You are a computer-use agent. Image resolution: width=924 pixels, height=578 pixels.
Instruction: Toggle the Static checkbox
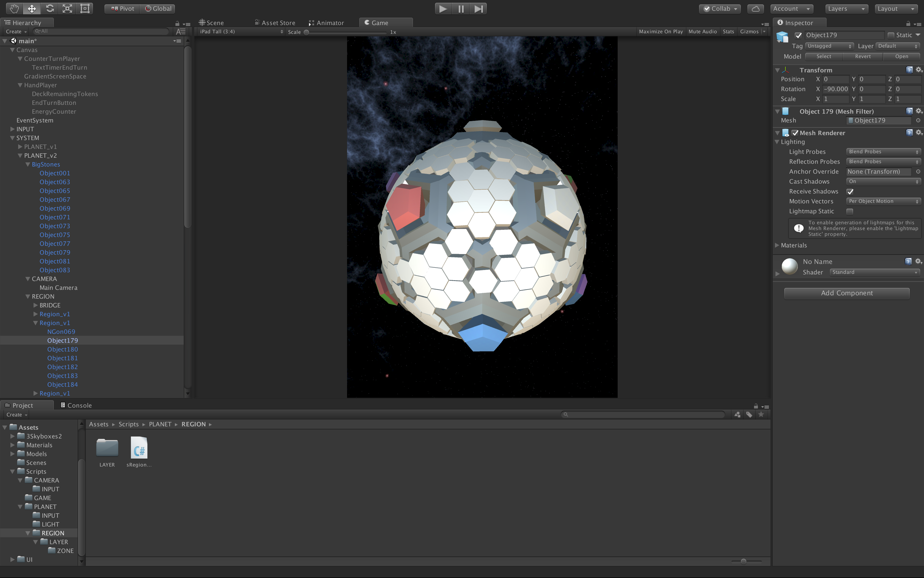891,35
